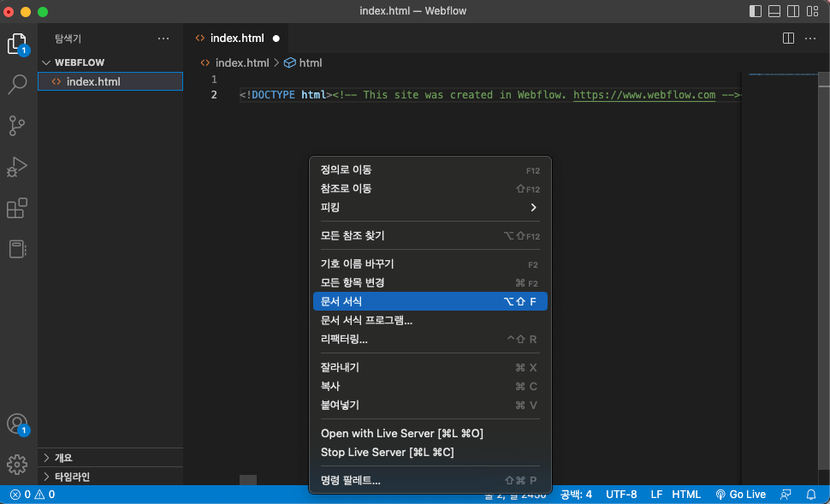The width and height of the screenshot is (830, 504).
Task: Open the Manage gear settings icon
Action: point(17,465)
